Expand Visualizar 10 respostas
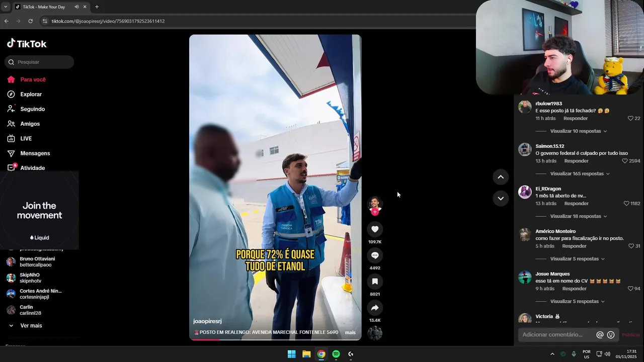Viewport: 644px width, 362px height. [579, 131]
